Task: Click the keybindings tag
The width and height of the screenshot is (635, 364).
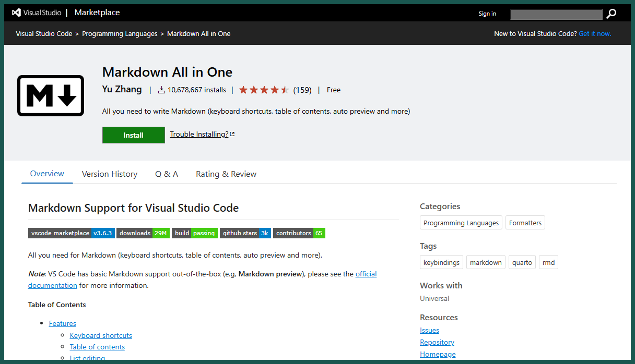Action: [441, 262]
